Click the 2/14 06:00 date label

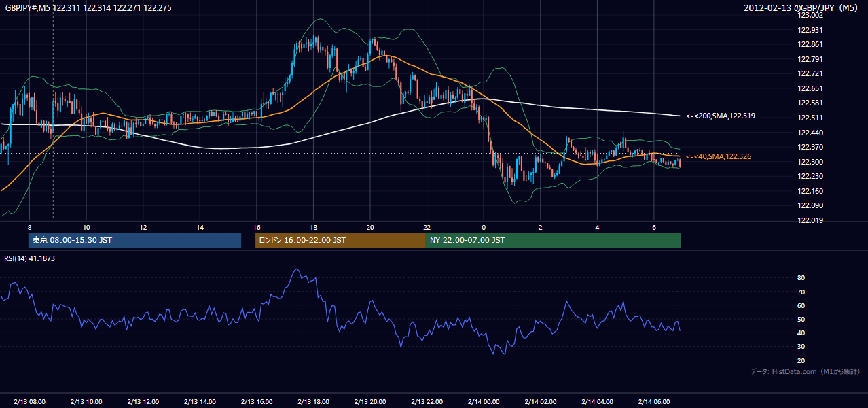654,401
